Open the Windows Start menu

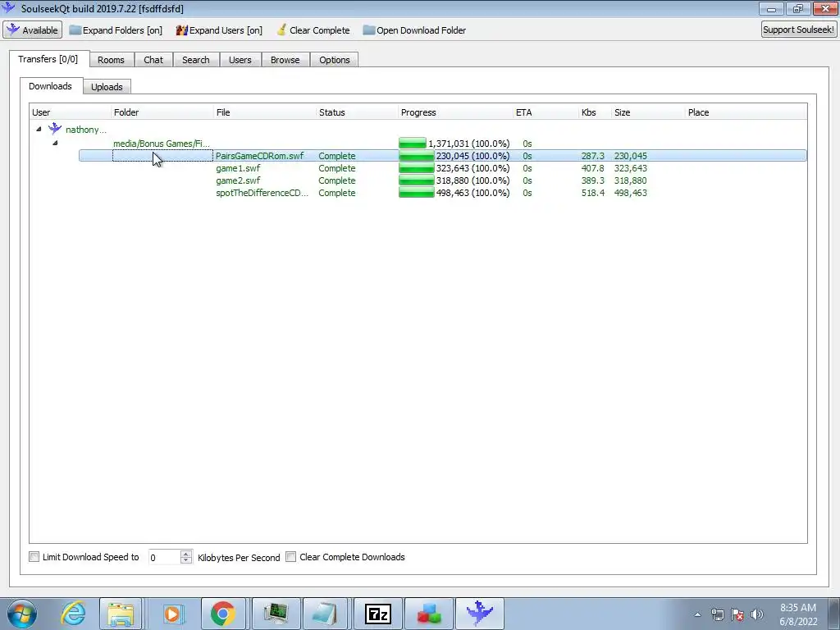(22, 614)
